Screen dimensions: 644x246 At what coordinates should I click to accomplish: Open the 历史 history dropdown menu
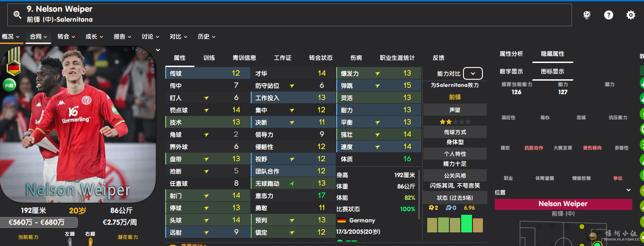(207, 37)
